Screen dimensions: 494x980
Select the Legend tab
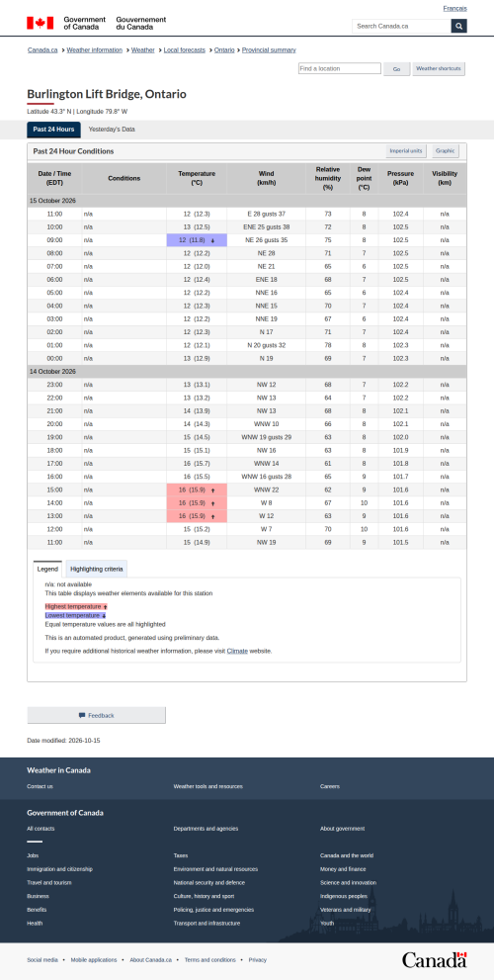(x=47, y=569)
